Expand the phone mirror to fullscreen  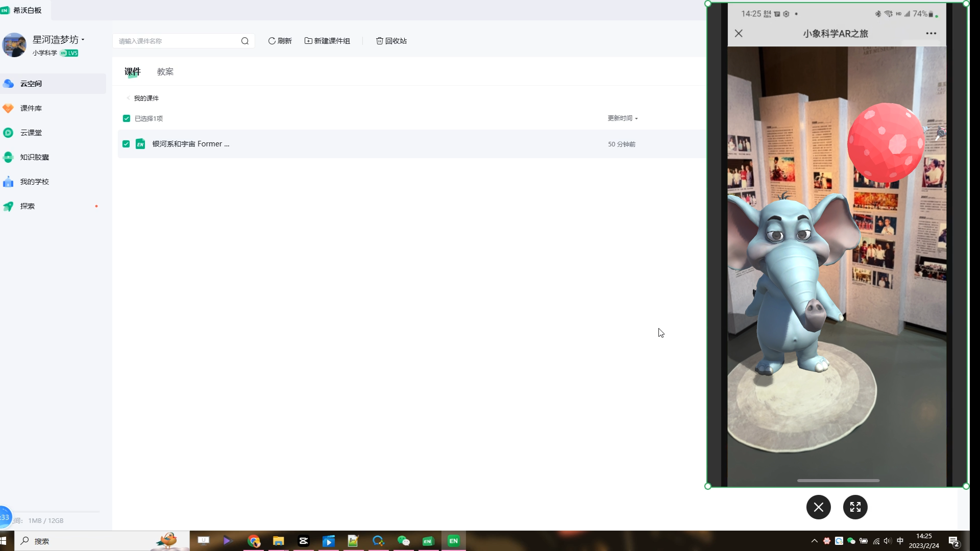(855, 507)
